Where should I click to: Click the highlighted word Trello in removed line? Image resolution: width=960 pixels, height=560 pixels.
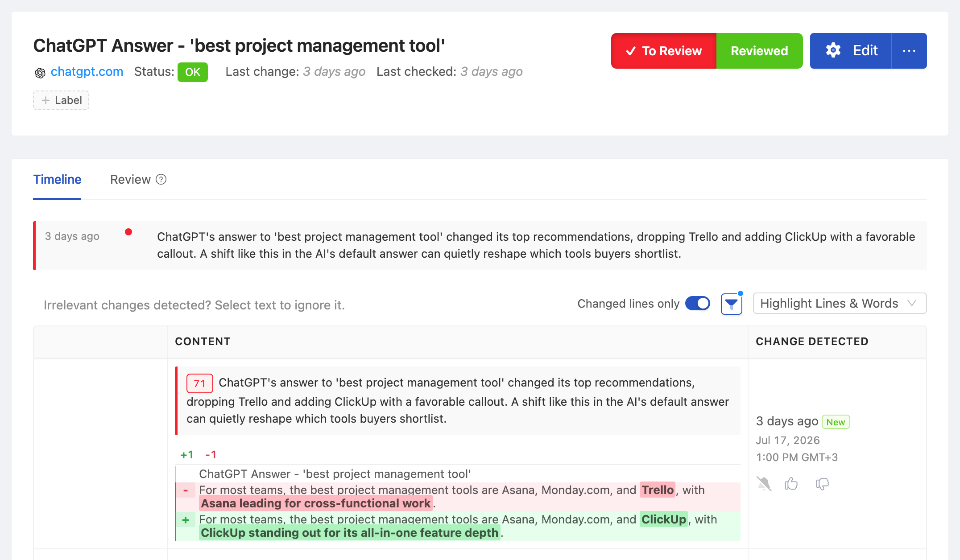(658, 490)
